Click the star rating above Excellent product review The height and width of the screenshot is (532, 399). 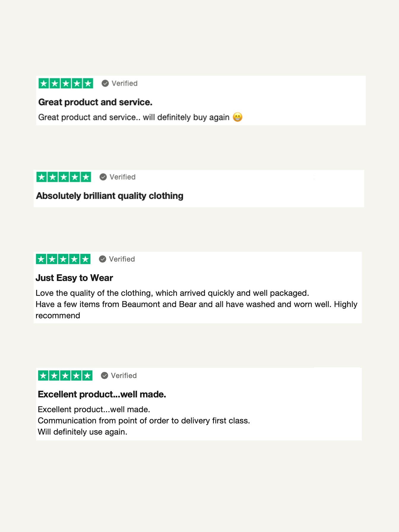point(65,376)
